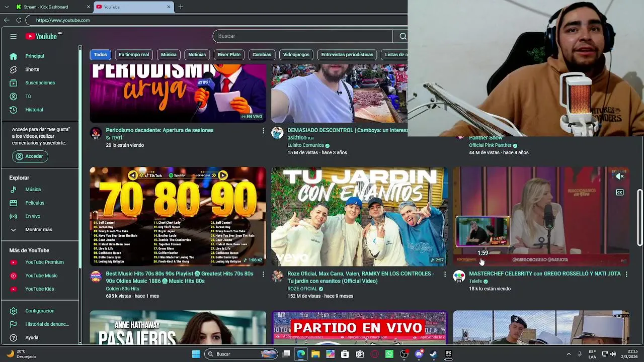Click the search magnifier button
The width and height of the screenshot is (644, 362).
[x=403, y=36]
